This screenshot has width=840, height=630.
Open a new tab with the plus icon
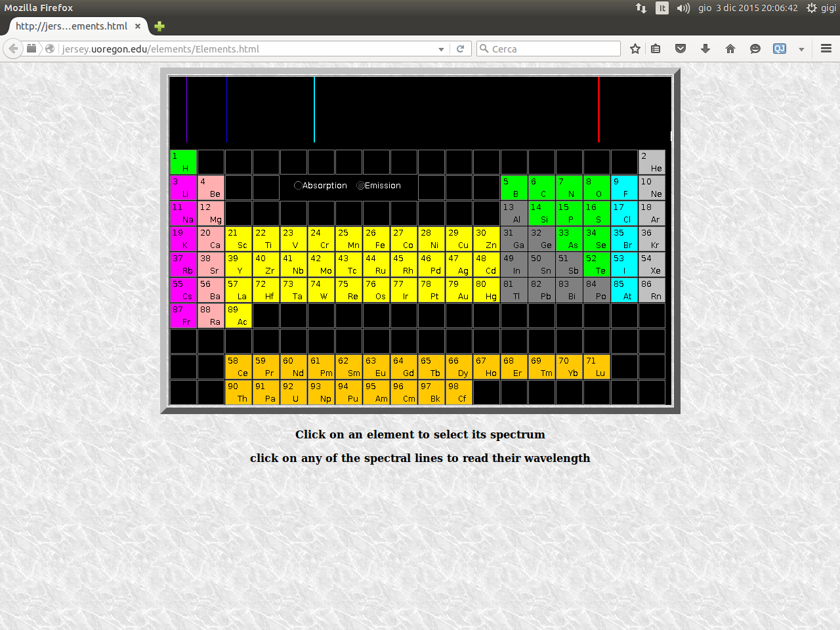coord(159,26)
